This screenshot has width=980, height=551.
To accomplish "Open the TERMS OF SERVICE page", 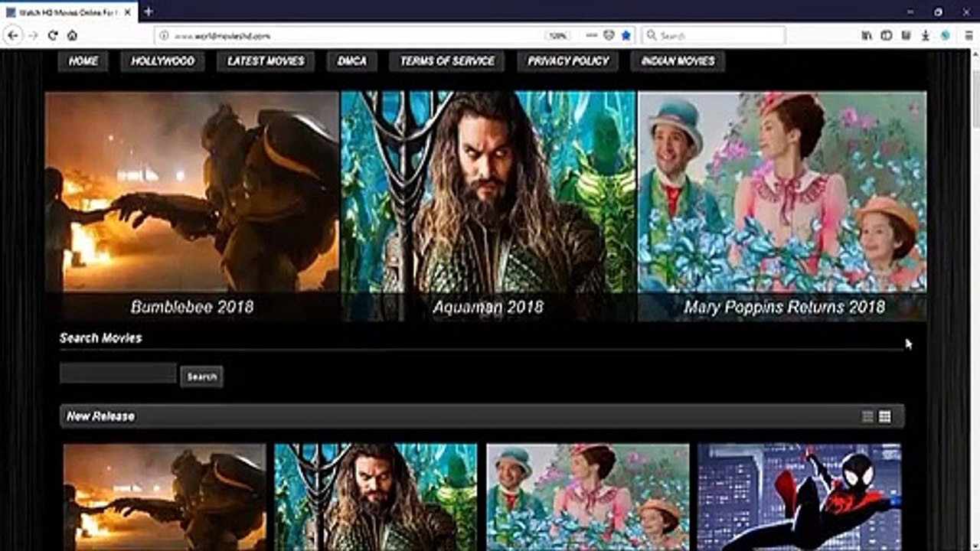I will pyautogui.click(x=447, y=61).
